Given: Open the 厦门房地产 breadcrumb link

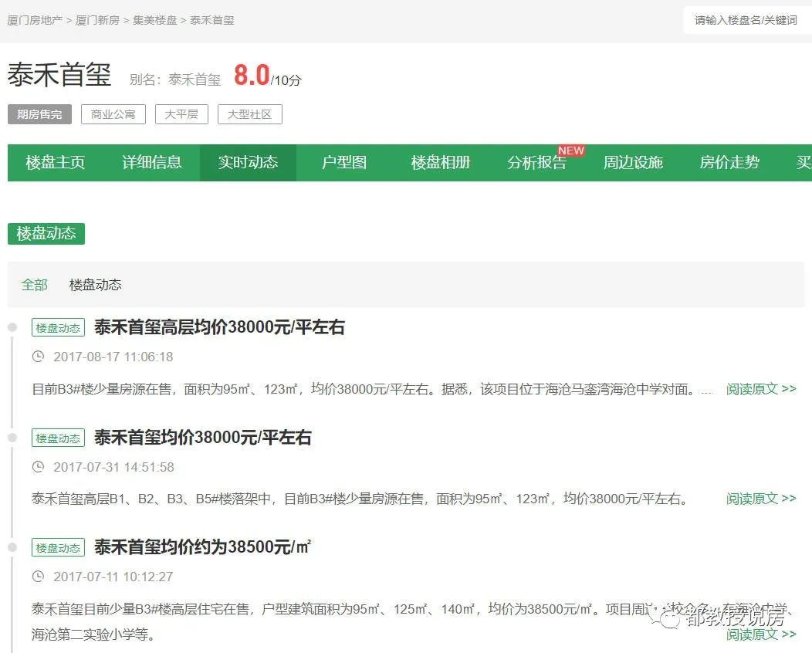Looking at the screenshot, I should point(34,21).
